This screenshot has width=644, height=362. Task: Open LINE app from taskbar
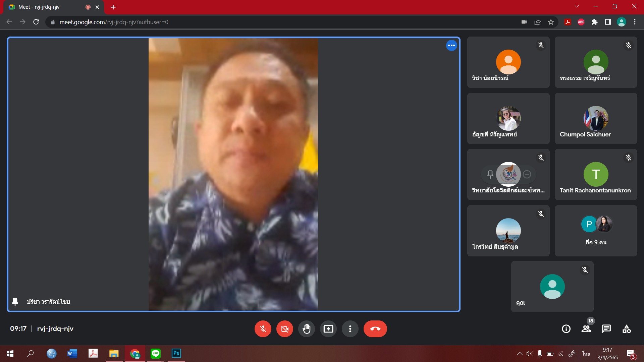click(155, 353)
